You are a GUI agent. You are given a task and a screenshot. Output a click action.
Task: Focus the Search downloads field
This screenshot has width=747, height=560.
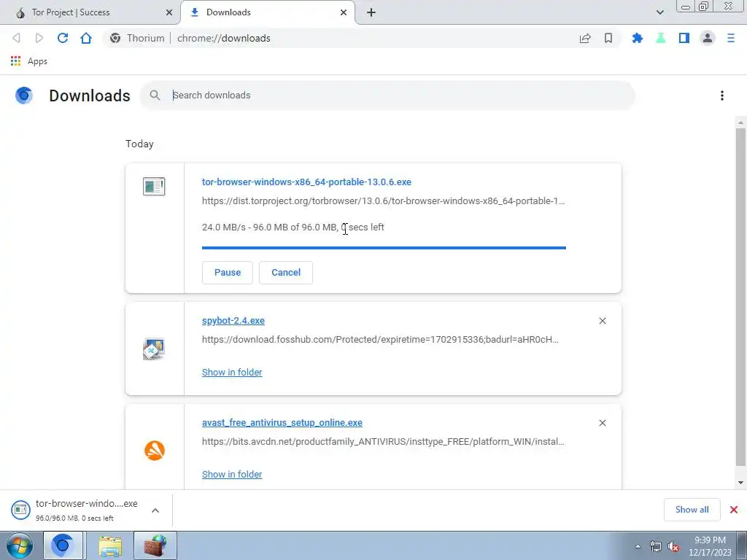pyautogui.click(x=387, y=96)
